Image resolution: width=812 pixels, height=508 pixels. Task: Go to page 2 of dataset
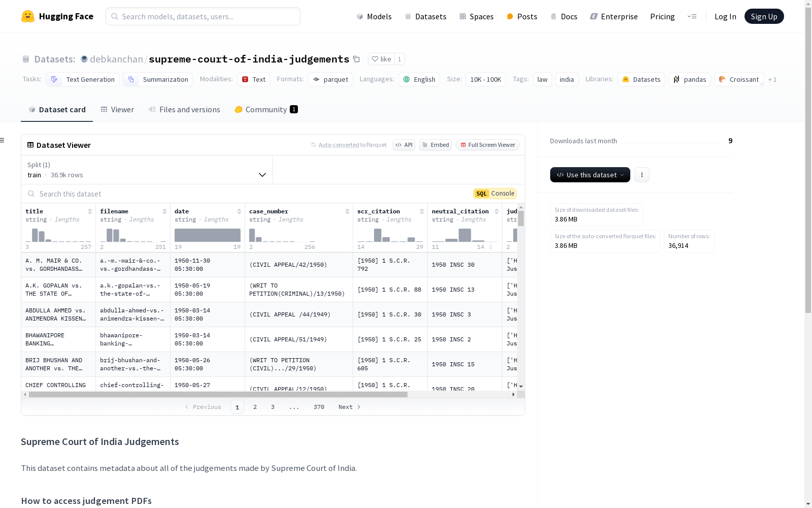point(255,407)
